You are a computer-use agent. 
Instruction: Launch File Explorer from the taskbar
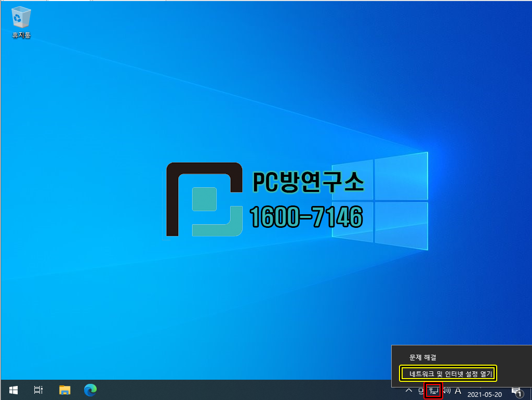pos(64,390)
